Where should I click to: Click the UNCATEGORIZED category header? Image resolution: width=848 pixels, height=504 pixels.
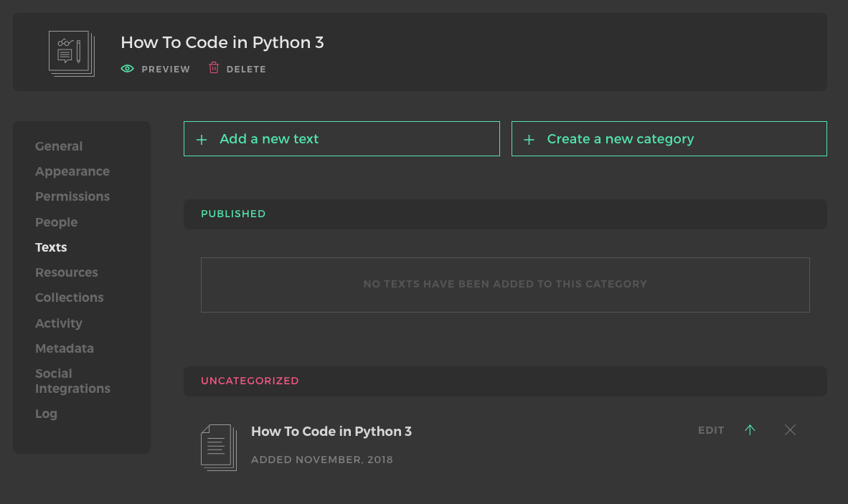point(505,381)
